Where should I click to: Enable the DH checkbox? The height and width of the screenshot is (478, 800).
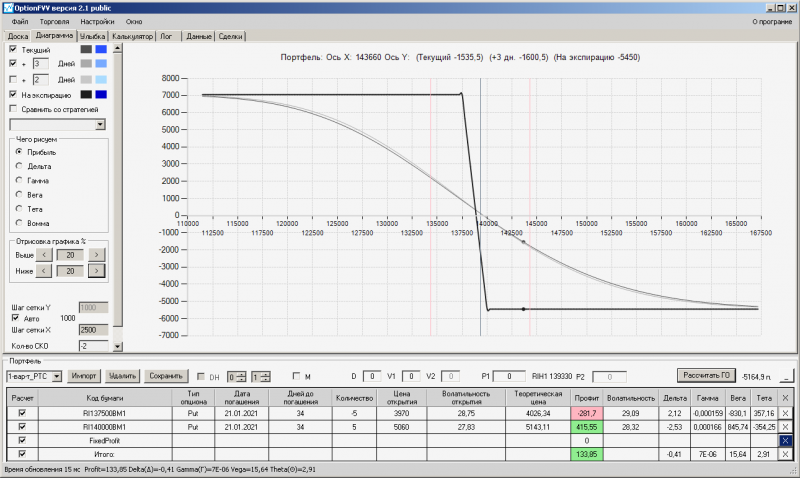201,376
